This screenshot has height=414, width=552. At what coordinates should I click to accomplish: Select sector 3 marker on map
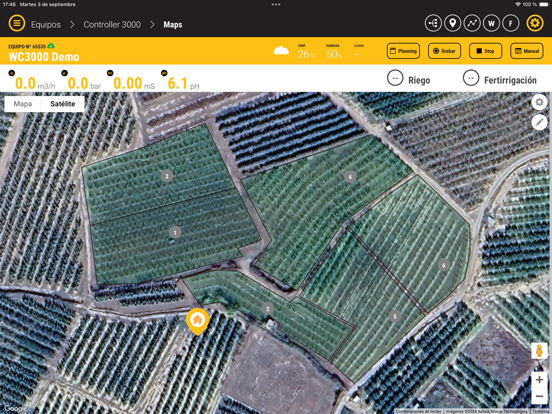167,176
